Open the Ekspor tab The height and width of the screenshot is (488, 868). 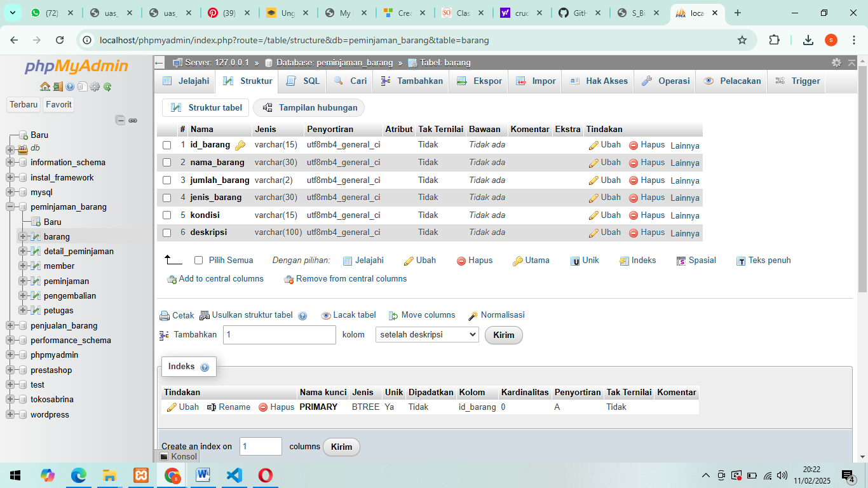[x=480, y=81]
